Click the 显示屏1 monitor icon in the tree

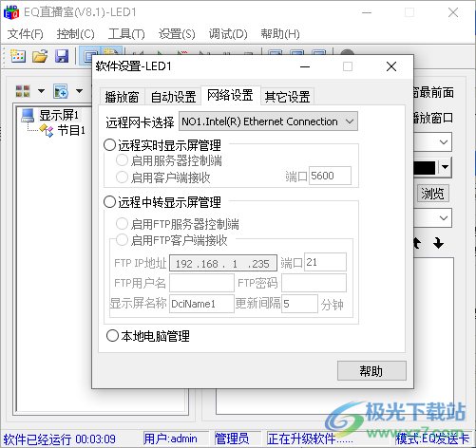click(x=28, y=115)
